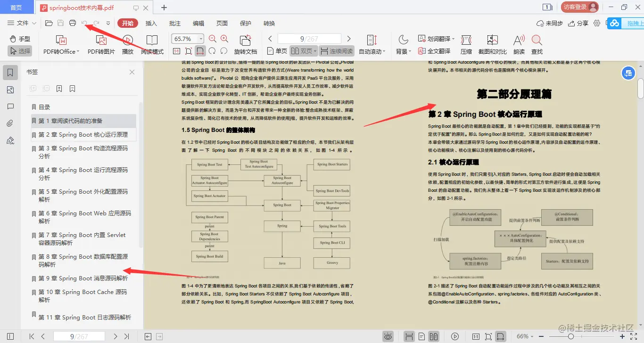The image size is (644, 343).
Task: Select the hand tool (手型)
Action: pos(20,38)
